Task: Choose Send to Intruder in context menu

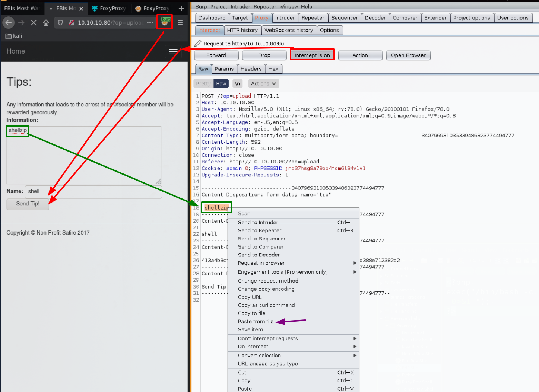Action: tap(293, 222)
